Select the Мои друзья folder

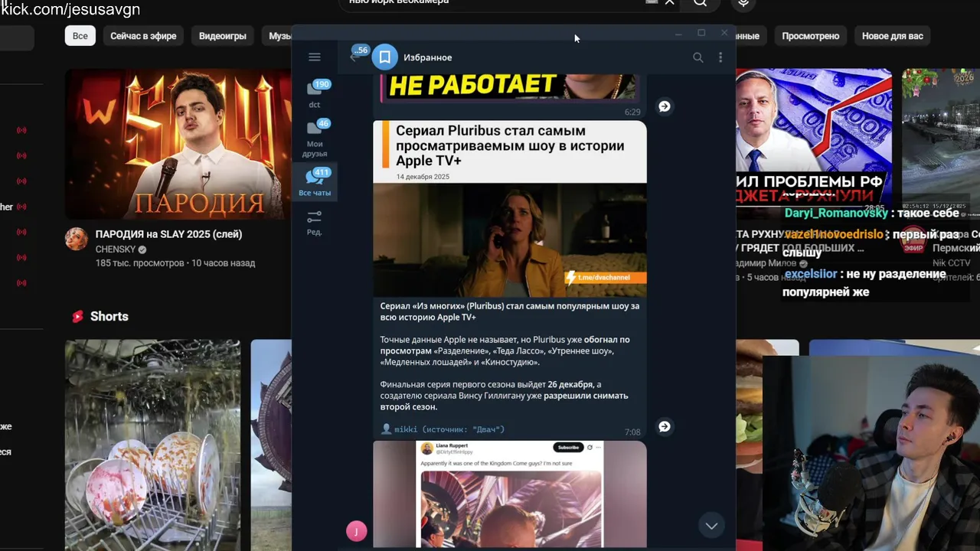click(315, 138)
